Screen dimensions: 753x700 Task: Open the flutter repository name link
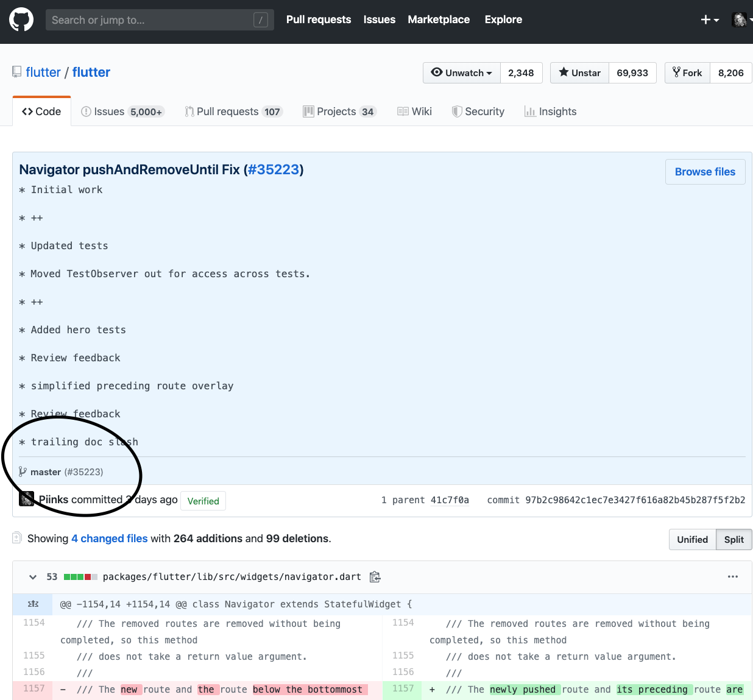tap(91, 72)
